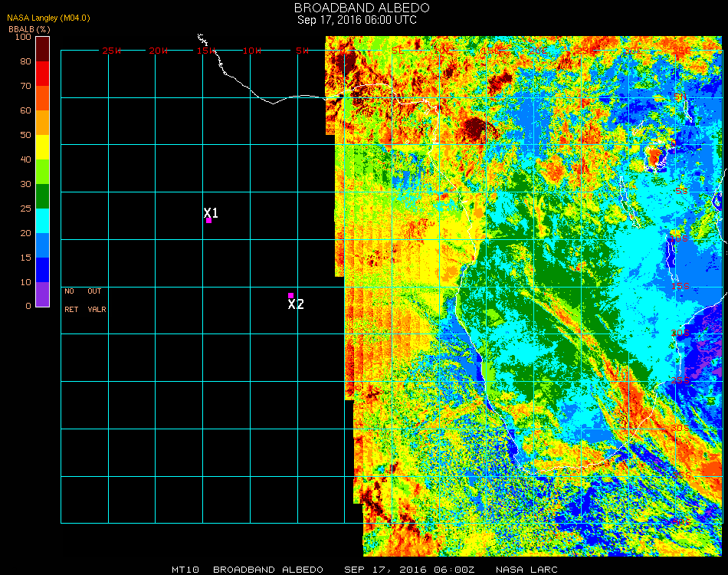The width and height of the screenshot is (728, 575).
Task: Click the 15W longitude label
Action: [x=206, y=51]
